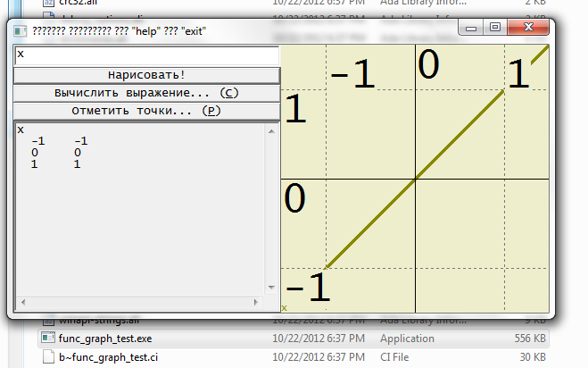This screenshot has height=368, width=588.
Task: Focus the expression input field containing x
Action: tap(147, 55)
